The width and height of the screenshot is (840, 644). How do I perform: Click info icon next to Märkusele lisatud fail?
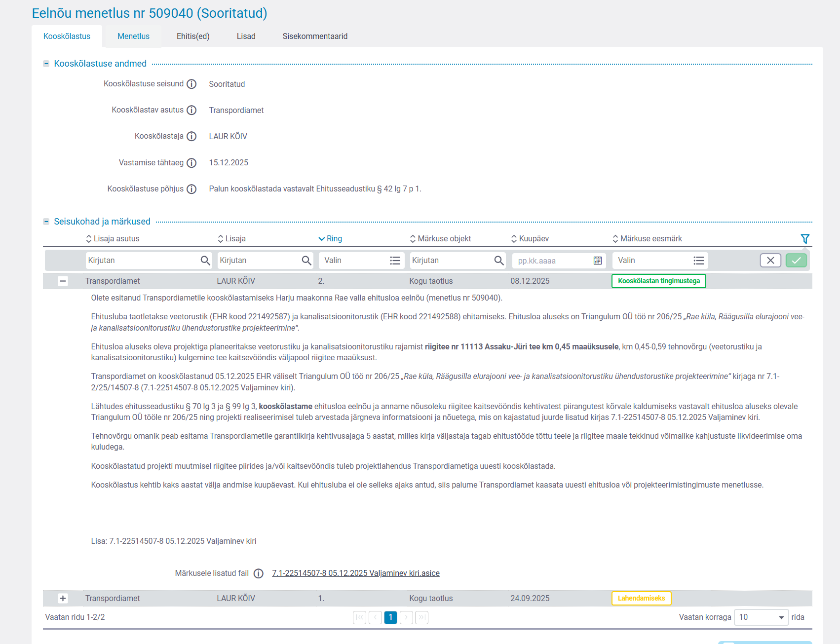[x=258, y=573]
